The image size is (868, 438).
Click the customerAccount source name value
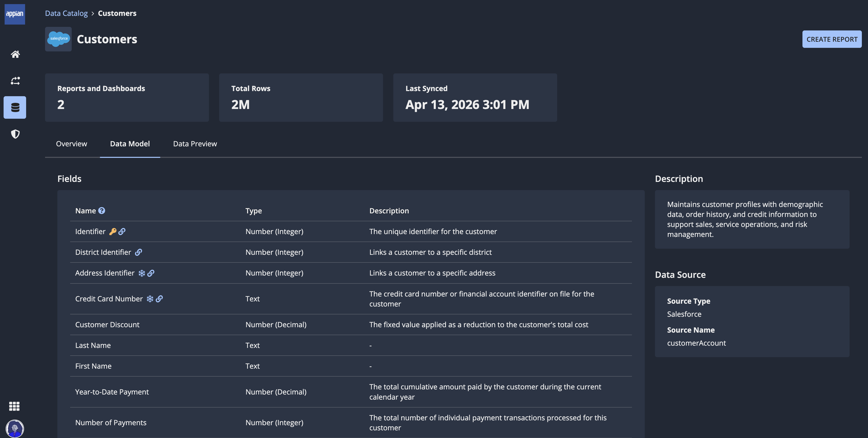click(696, 343)
